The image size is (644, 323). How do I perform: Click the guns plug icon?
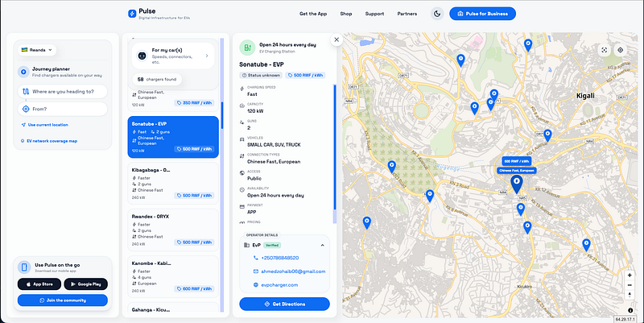click(x=242, y=122)
